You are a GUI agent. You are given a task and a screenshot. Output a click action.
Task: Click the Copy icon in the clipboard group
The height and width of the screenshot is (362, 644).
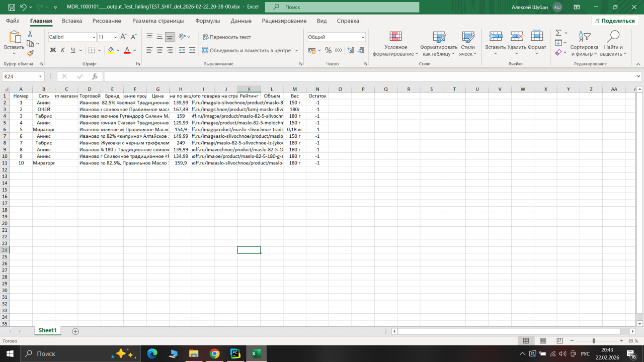click(30, 44)
